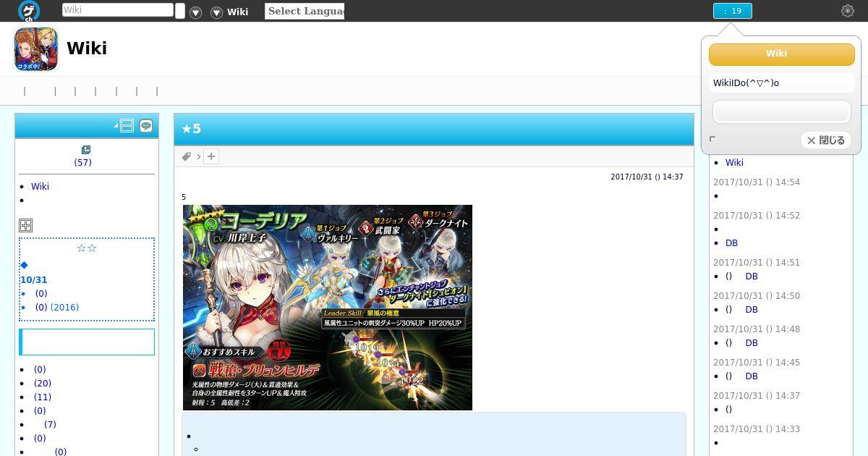Open the DB link under 14:50 entry
Screen dimensions: 868x456
752,309
